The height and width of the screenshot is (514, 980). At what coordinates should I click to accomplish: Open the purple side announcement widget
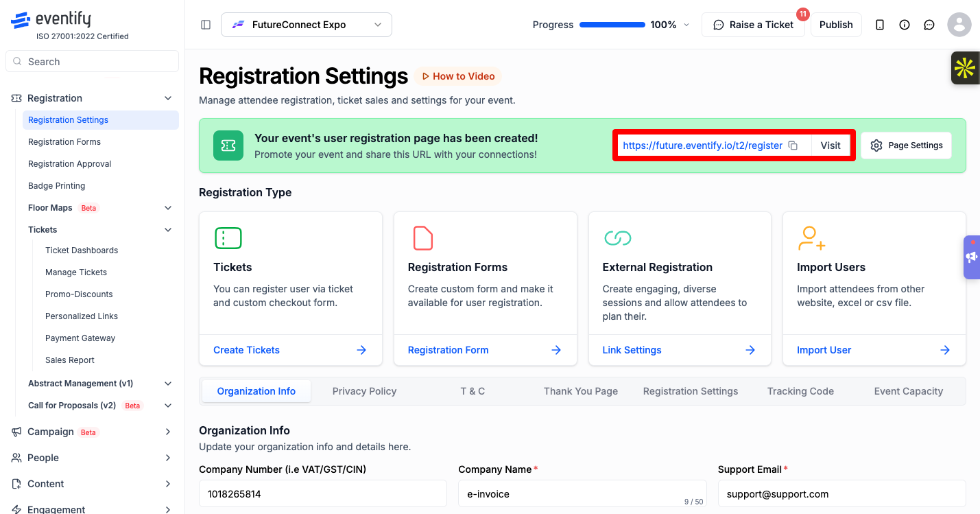[972, 257]
